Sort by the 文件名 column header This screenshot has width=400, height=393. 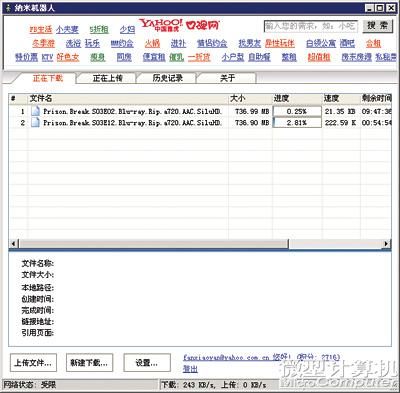[128, 98]
